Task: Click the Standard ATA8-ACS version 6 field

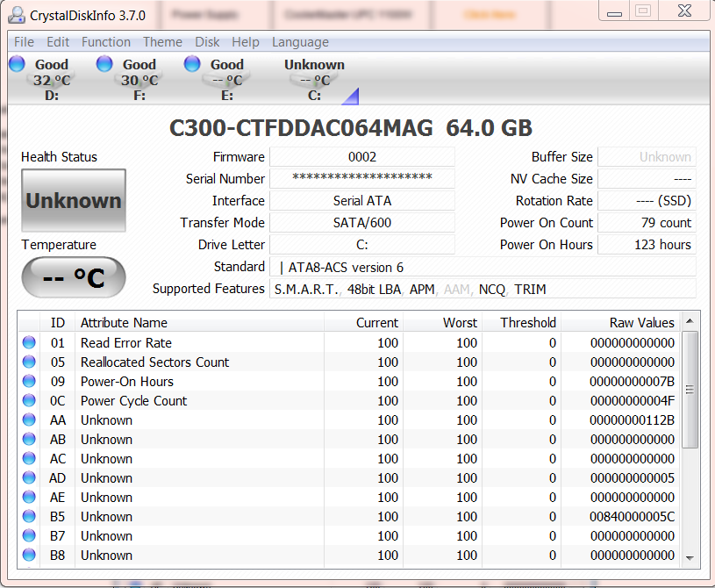Action: [x=483, y=267]
